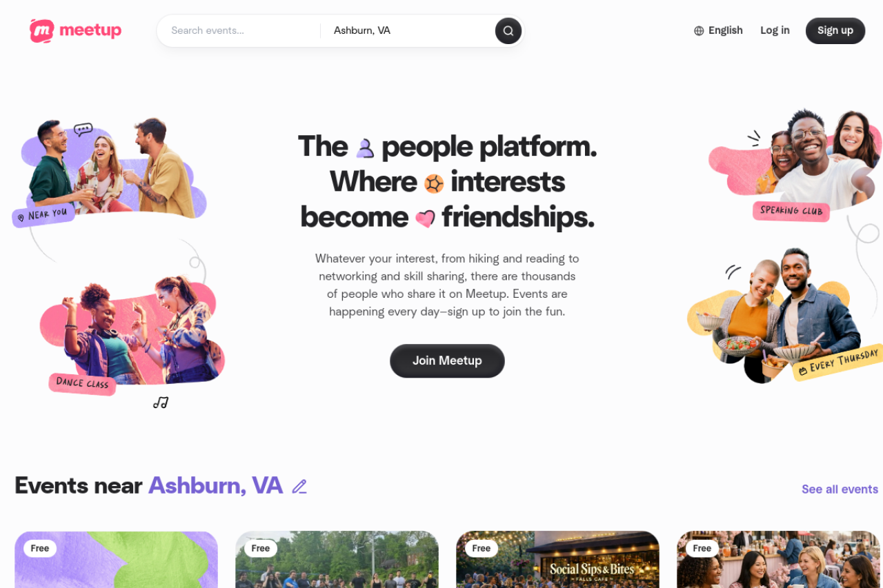Click the Speaking Club image label
The image size is (883, 588).
[791, 210]
